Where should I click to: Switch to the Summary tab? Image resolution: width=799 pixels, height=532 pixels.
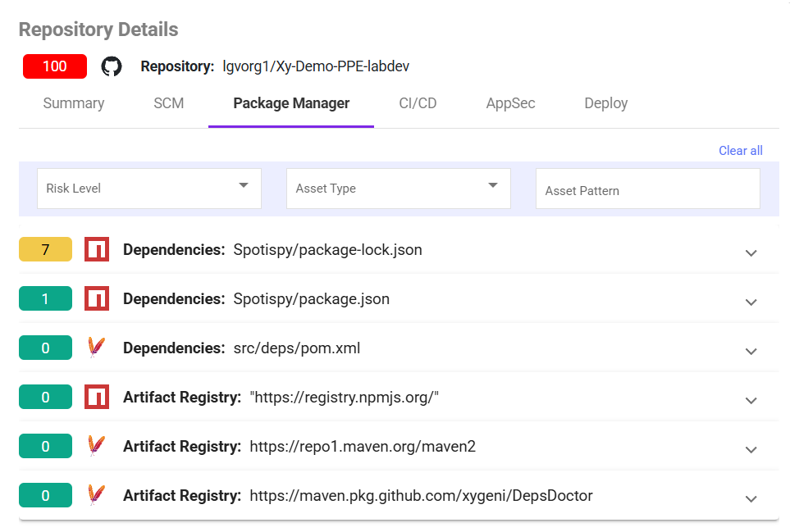[x=74, y=103]
